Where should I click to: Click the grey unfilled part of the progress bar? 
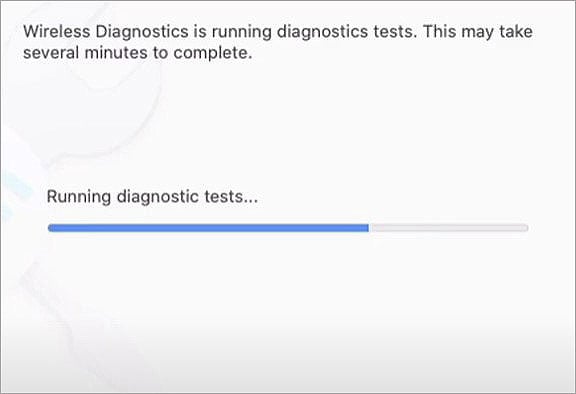(449, 228)
